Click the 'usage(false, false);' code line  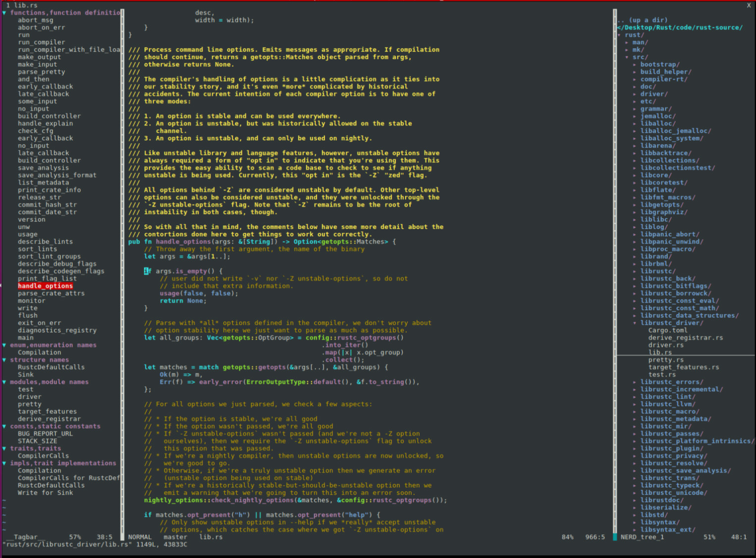pyautogui.click(x=199, y=294)
